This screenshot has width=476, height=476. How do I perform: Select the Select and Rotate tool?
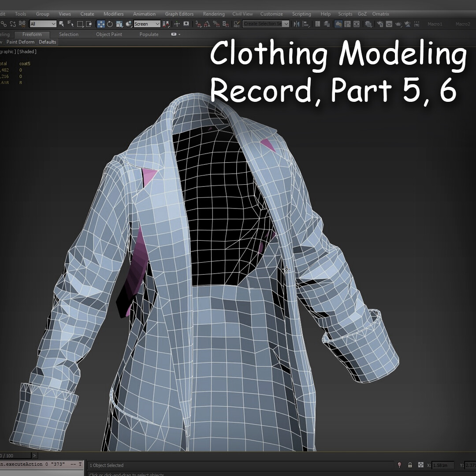(109, 24)
